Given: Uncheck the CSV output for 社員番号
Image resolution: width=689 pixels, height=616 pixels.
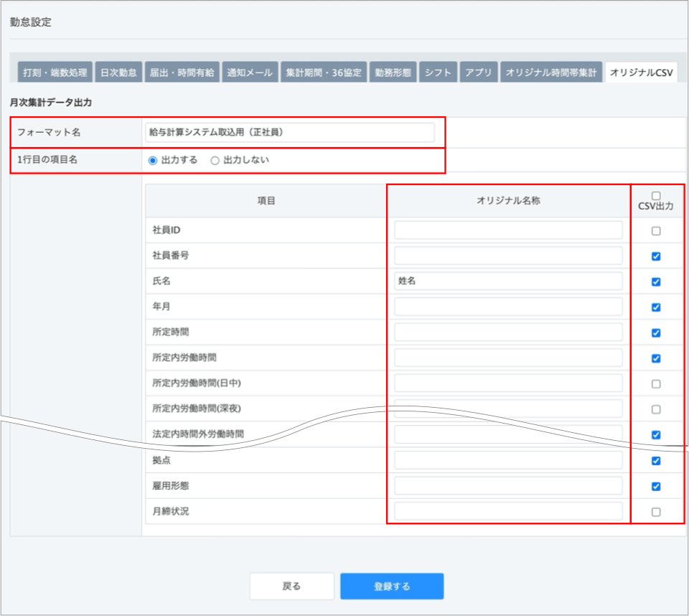Looking at the screenshot, I should [x=656, y=256].
